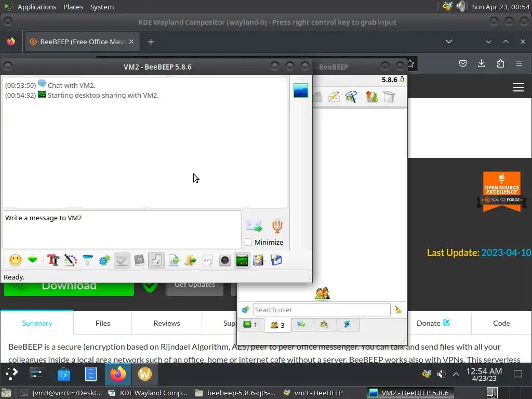Click the envelope with pencil icon in vm3 BeeBEEP window
This screenshot has width=532, height=399.
tap(334, 97)
